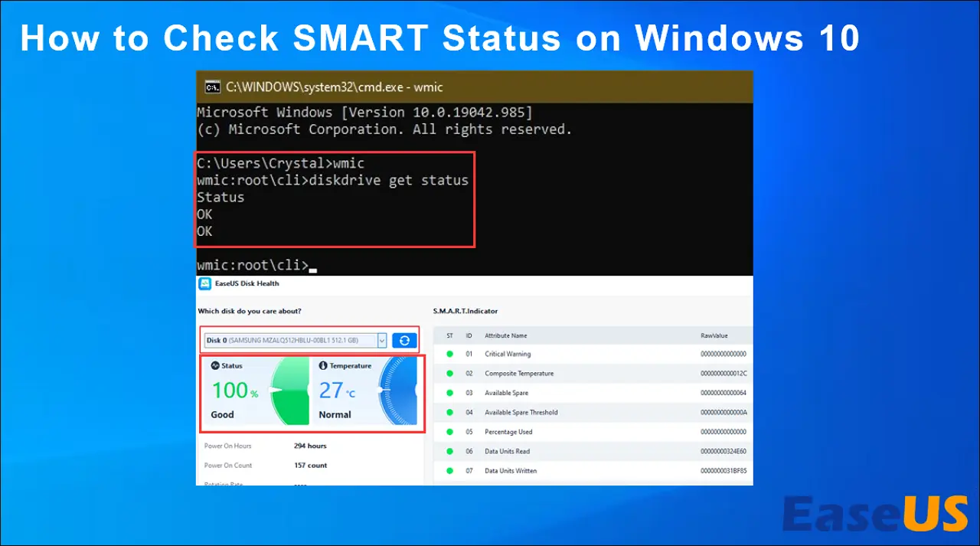980x546 pixels.
Task: Click the blue refresh disk button
Action: [404, 340]
